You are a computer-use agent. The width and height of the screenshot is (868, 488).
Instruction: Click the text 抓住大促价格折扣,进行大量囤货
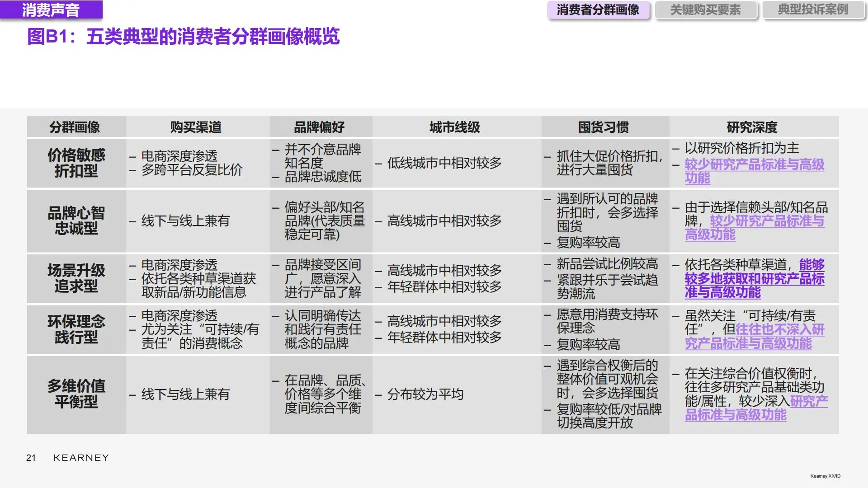click(x=609, y=163)
